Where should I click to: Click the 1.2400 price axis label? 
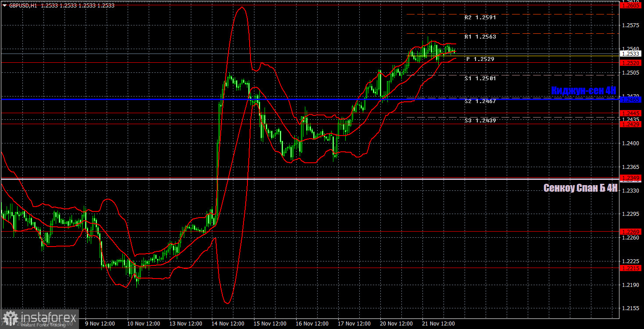[631, 143]
